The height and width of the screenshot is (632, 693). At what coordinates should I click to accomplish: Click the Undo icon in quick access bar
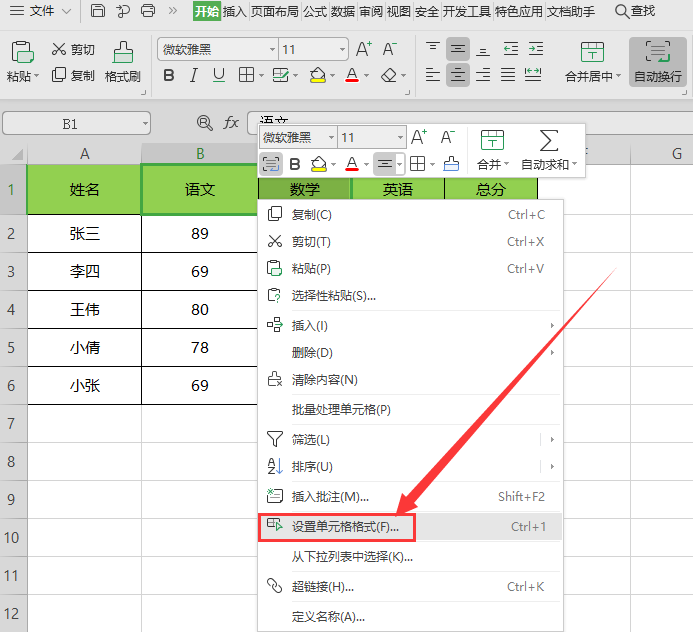pos(122,11)
